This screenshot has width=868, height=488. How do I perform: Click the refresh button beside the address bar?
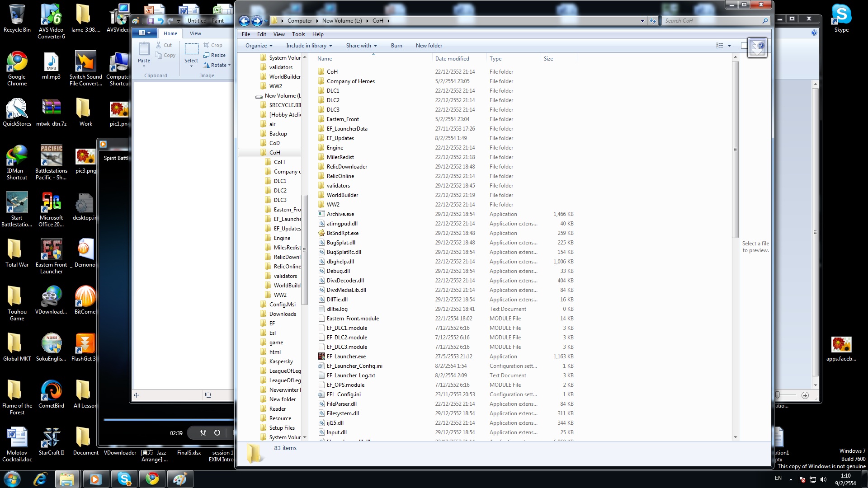coord(652,21)
